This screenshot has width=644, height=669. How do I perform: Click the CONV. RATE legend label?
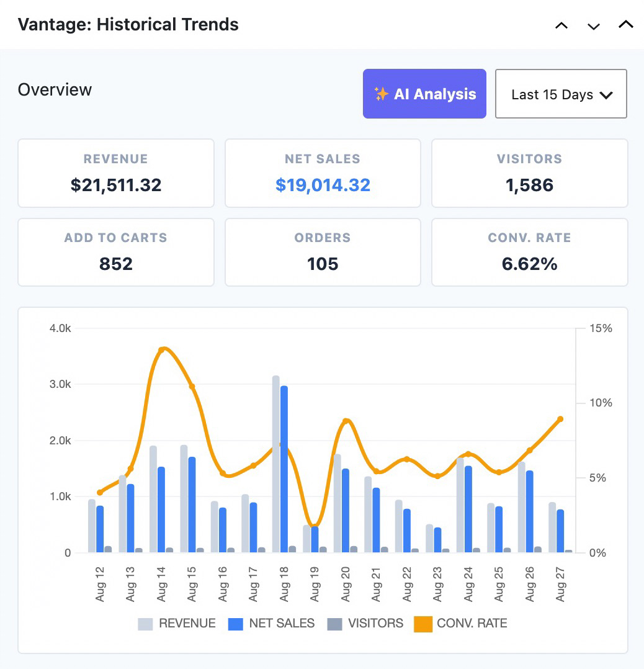[x=472, y=623]
